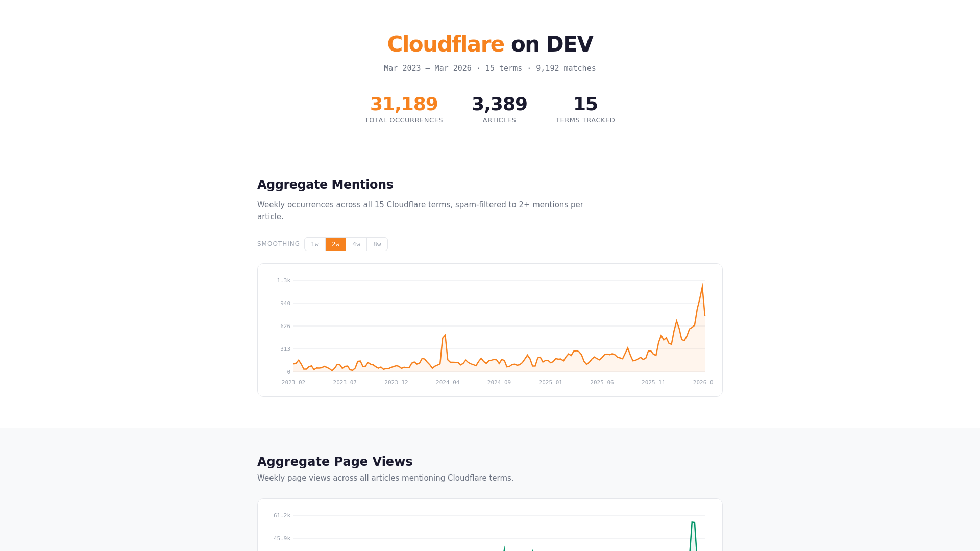Click the 15 terms tracked number

pos(585,104)
